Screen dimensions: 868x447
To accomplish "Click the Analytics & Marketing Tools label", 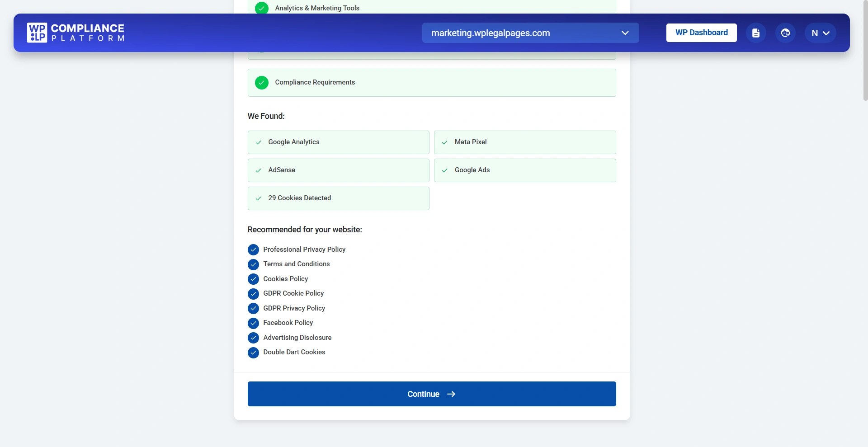I will click(317, 8).
